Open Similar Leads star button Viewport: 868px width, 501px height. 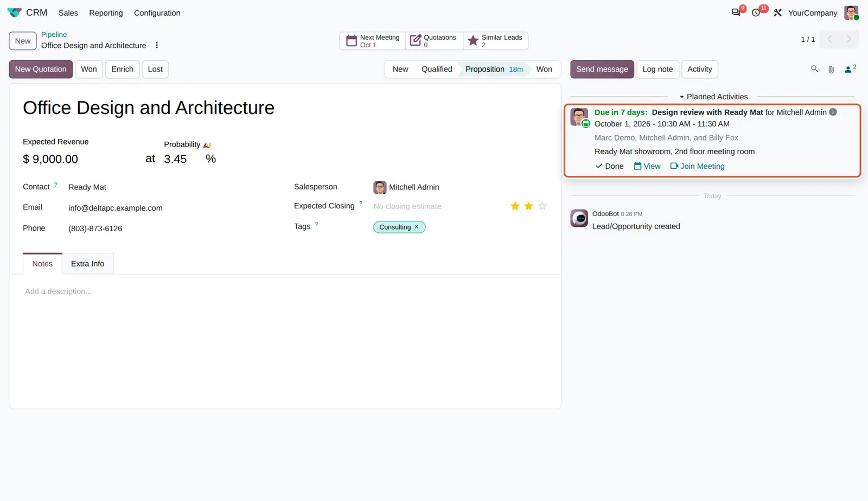pos(495,41)
